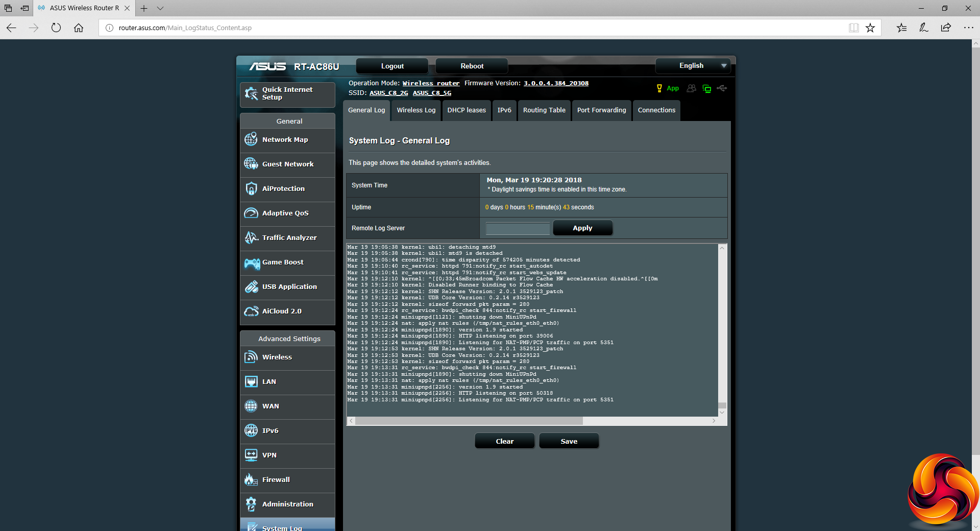Click the AiProtection shield icon

[251, 188]
